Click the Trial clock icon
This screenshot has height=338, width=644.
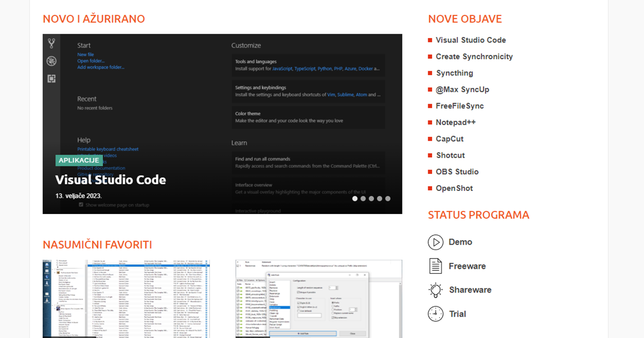click(x=435, y=314)
